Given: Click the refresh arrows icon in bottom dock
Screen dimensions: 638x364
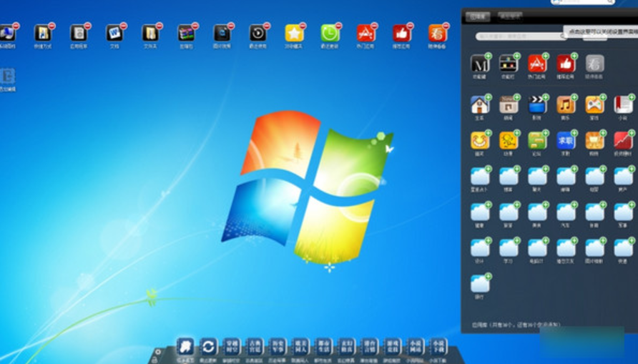Looking at the screenshot, I should click(x=208, y=346).
